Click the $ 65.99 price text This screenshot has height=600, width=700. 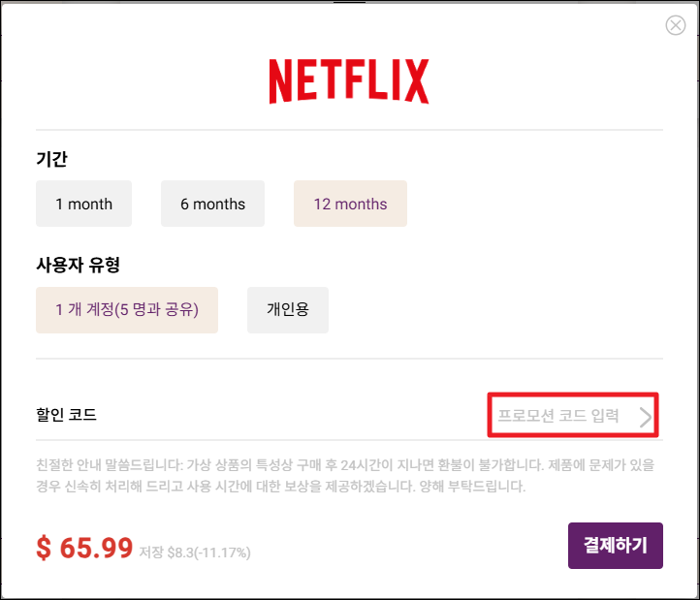84,548
